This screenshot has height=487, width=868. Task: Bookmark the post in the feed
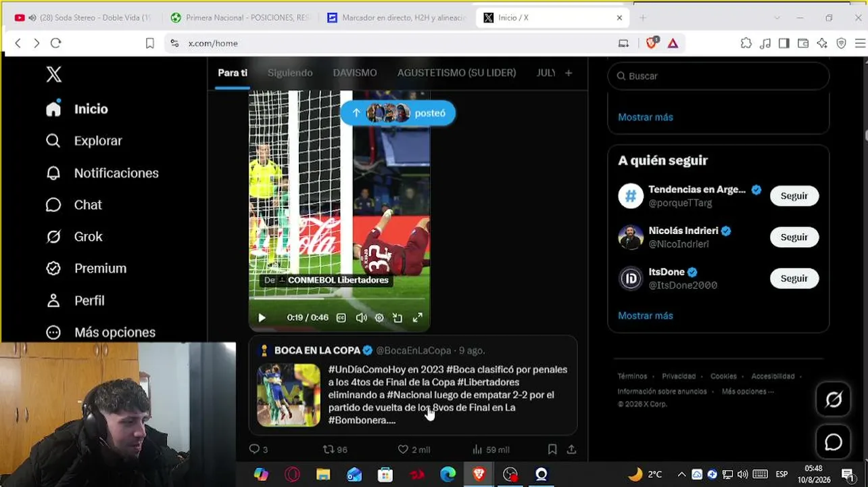click(552, 449)
